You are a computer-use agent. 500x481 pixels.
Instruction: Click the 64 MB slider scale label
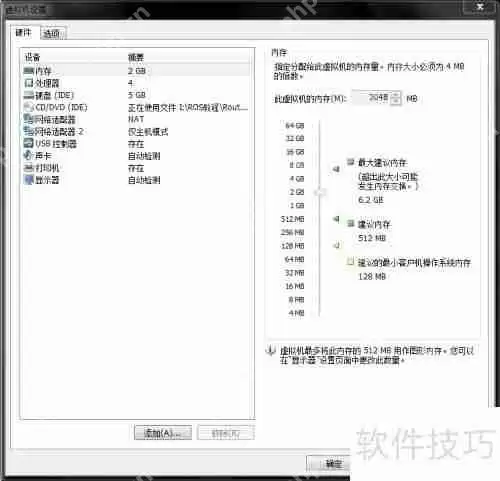click(x=294, y=259)
